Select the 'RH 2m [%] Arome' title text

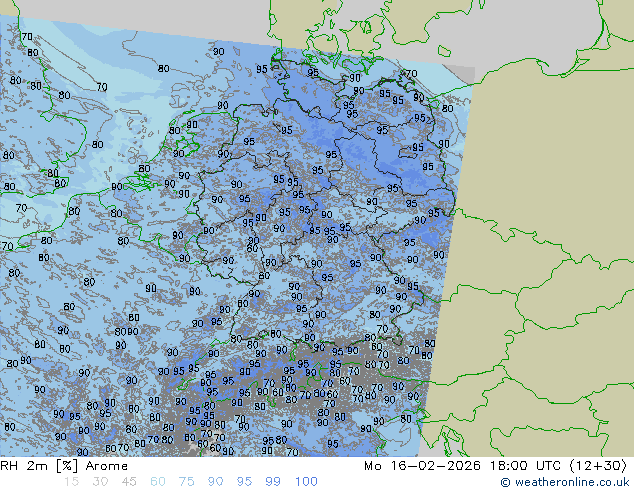click(x=64, y=466)
